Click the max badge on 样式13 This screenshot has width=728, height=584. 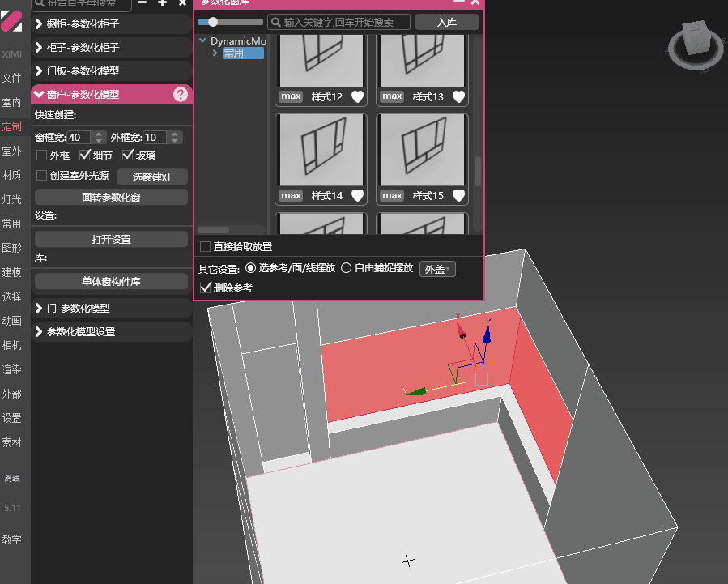point(392,96)
